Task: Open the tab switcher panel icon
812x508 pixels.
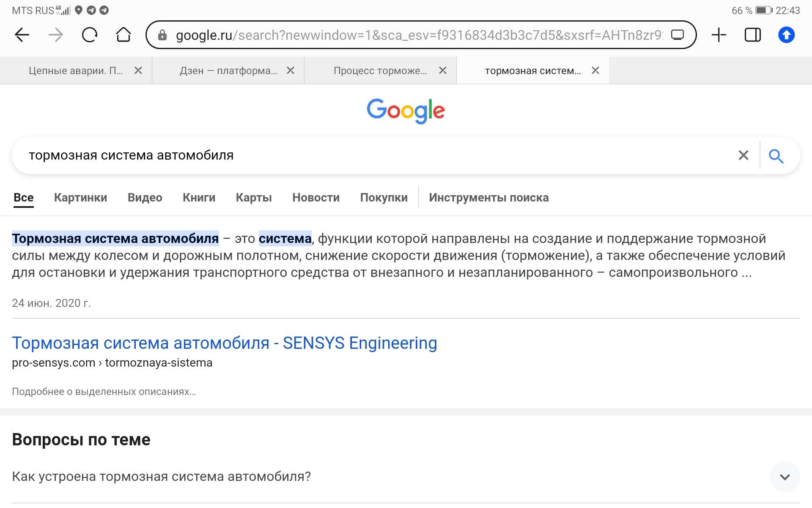Action: [x=752, y=35]
